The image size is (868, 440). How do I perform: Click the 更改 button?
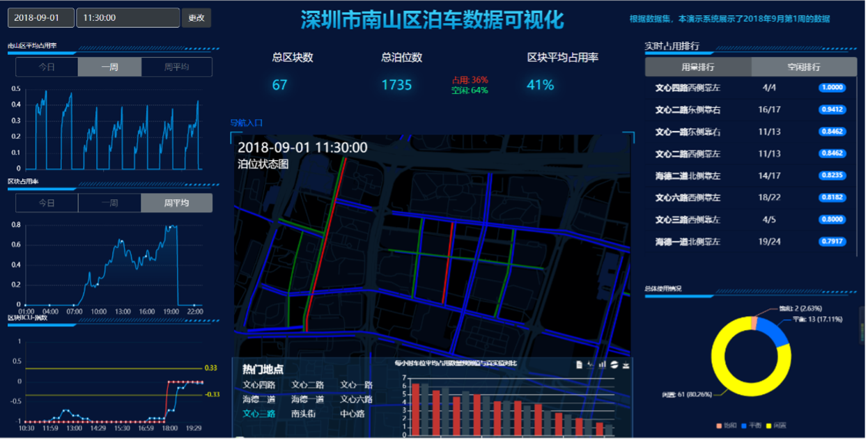[196, 18]
